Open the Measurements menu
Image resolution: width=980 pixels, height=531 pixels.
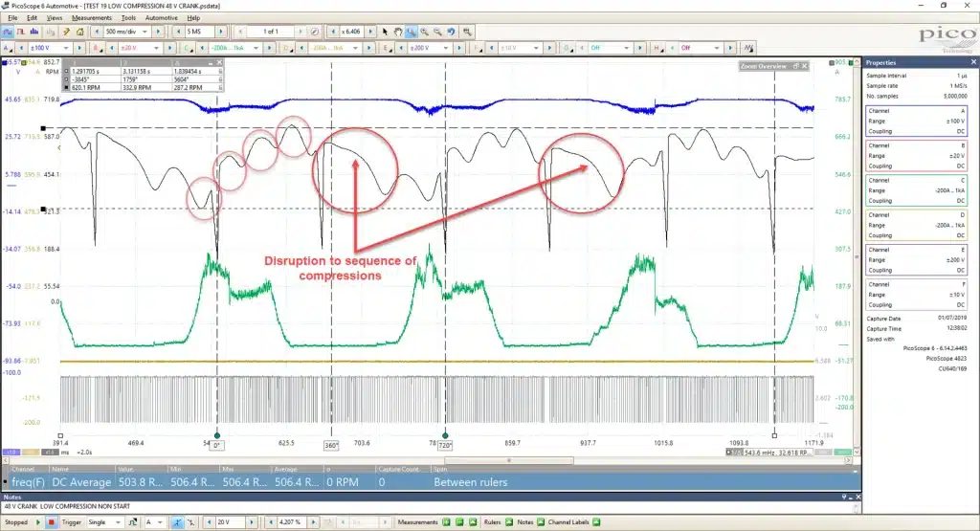click(x=92, y=18)
